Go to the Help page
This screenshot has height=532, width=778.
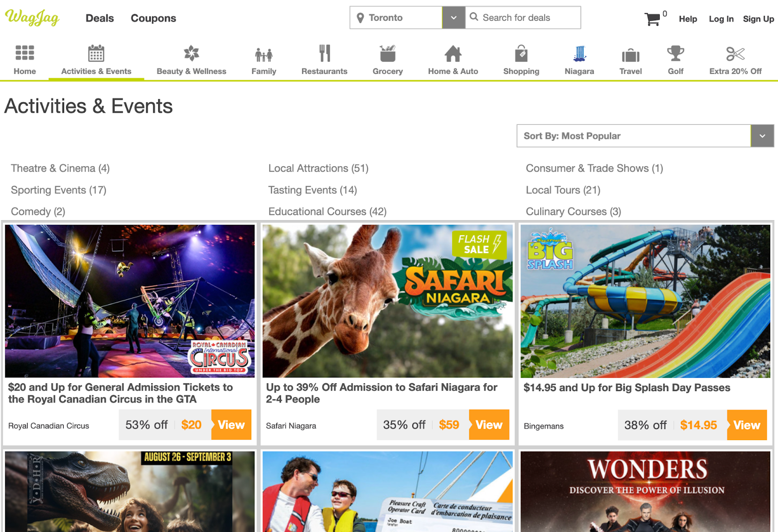click(x=688, y=19)
